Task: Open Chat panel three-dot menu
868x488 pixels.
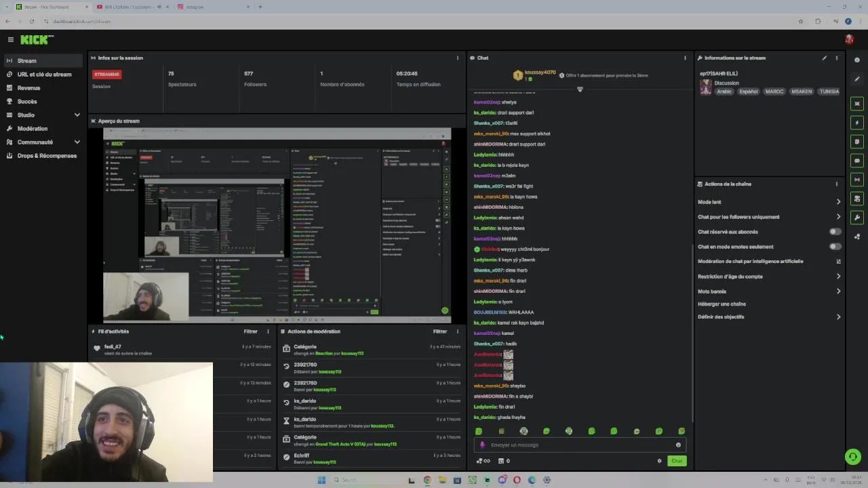Action: [x=685, y=58]
